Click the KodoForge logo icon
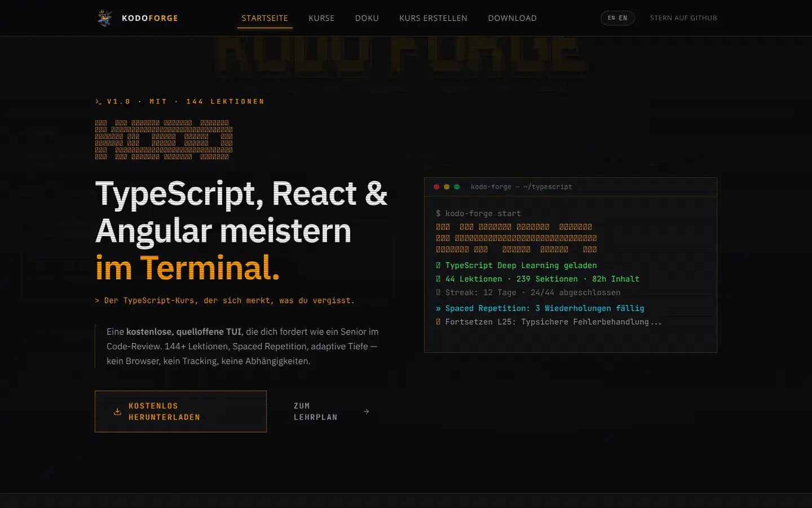The height and width of the screenshot is (508, 812). pyautogui.click(x=104, y=18)
